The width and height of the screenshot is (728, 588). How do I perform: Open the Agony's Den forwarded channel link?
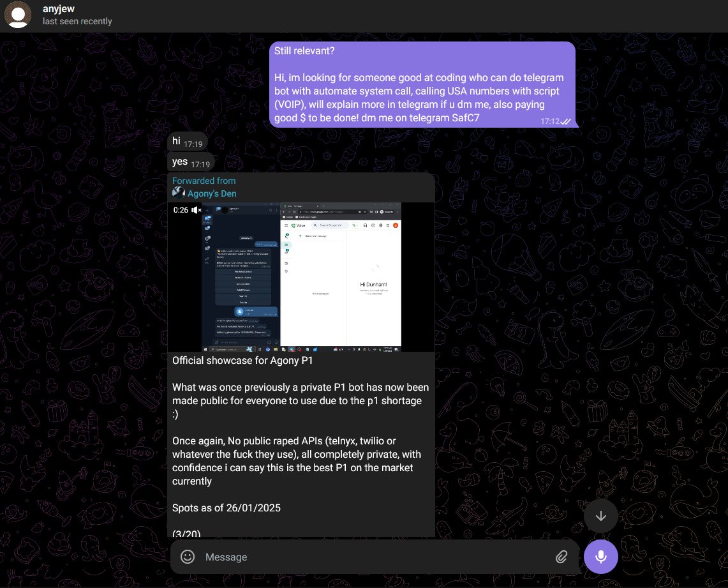point(212,193)
